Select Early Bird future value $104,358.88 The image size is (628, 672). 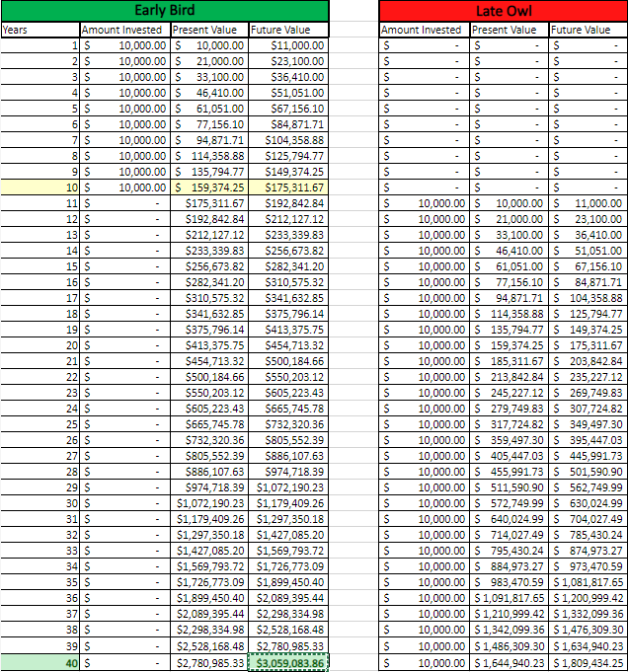click(288, 140)
